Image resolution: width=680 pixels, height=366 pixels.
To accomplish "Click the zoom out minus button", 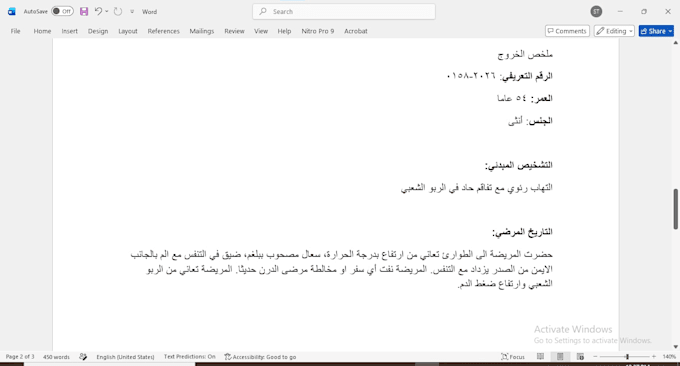I will (x=595, y=356).
